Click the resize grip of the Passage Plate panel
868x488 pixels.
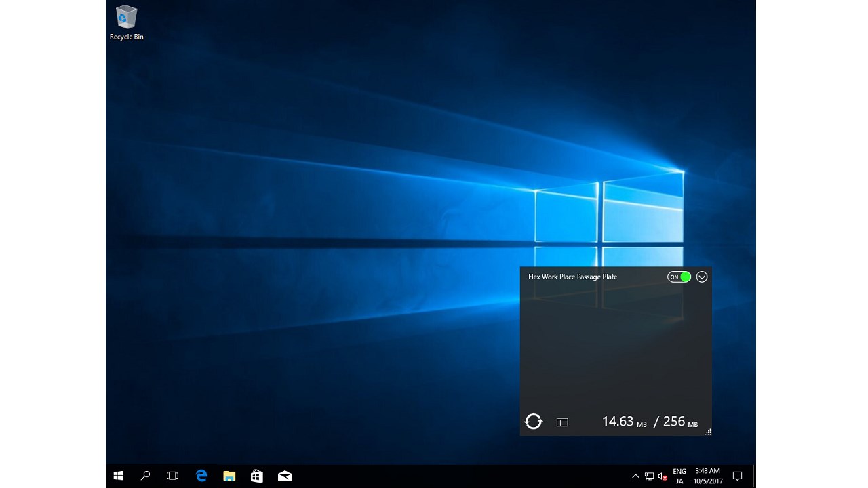coord(708,432)
